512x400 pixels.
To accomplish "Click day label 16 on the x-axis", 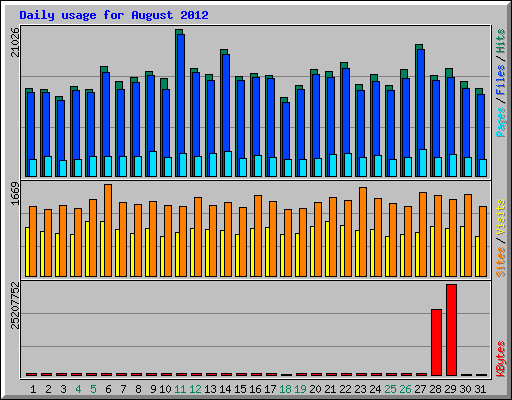I will point(255,389).
